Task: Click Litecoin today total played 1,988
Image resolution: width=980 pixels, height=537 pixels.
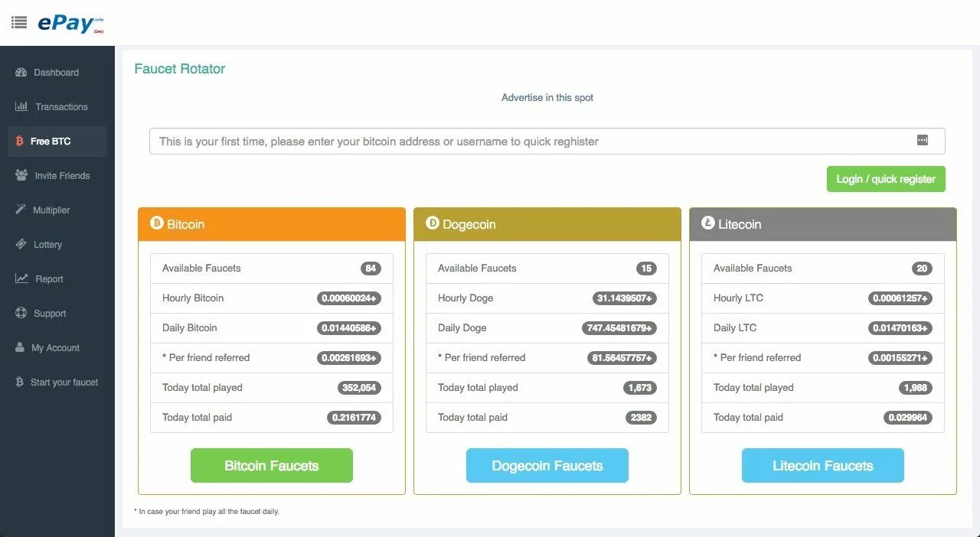Action: click(916, 388)
